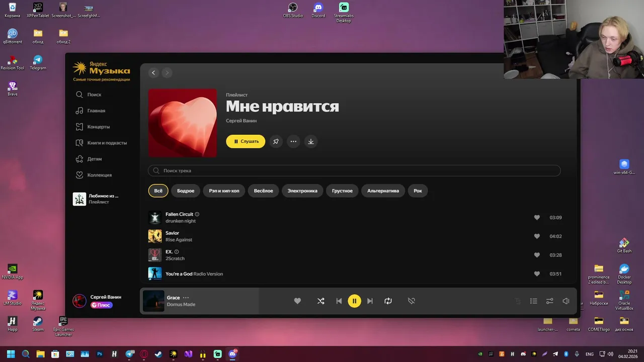Unlike the Fallen Circuit track

[537, 218]
